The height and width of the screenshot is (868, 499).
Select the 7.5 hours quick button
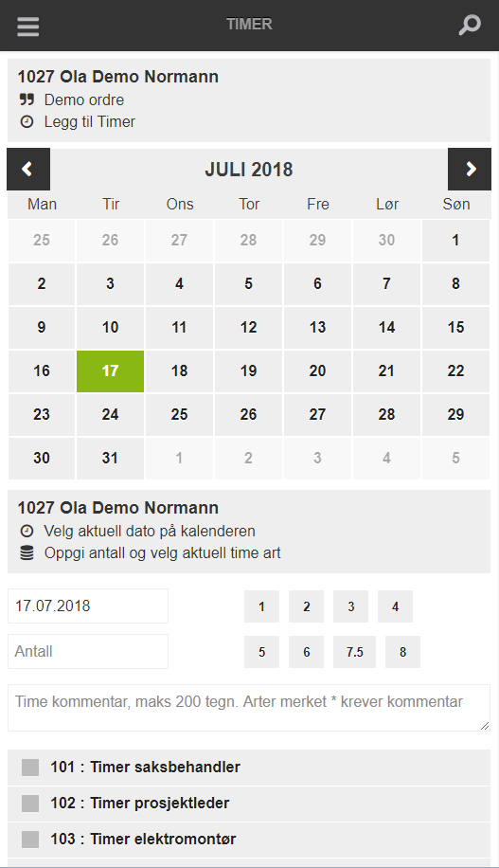click(355, 652)
